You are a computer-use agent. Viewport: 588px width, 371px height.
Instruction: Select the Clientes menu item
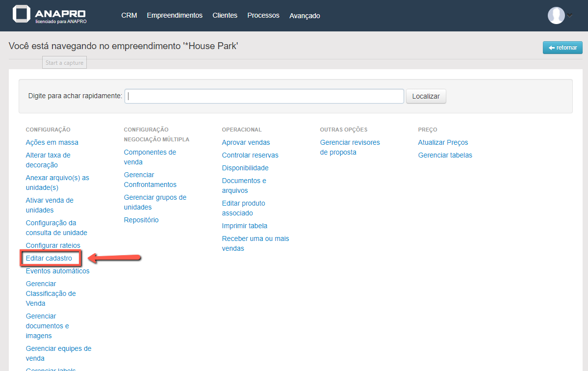[225, 15]
